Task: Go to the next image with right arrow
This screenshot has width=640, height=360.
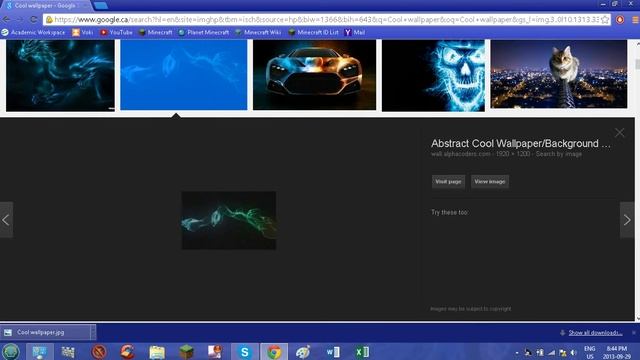Action: coord(627,220)
